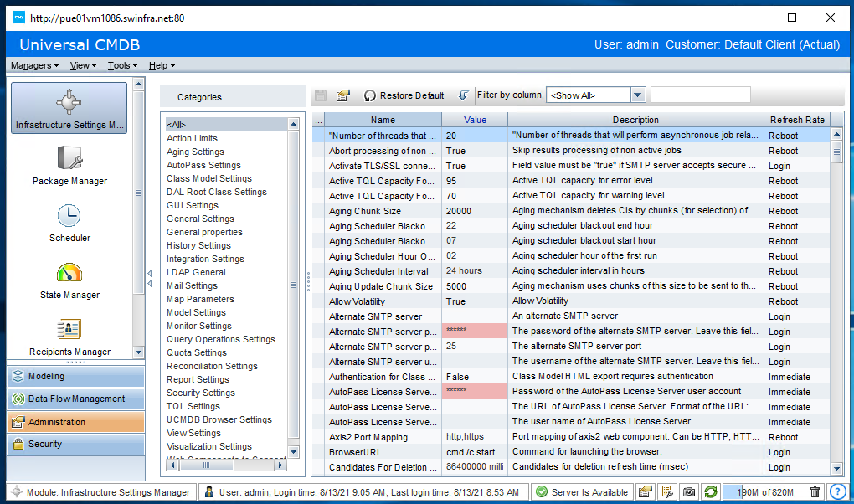Open the State Manager

pyautogui.click(x=69, y=279)
